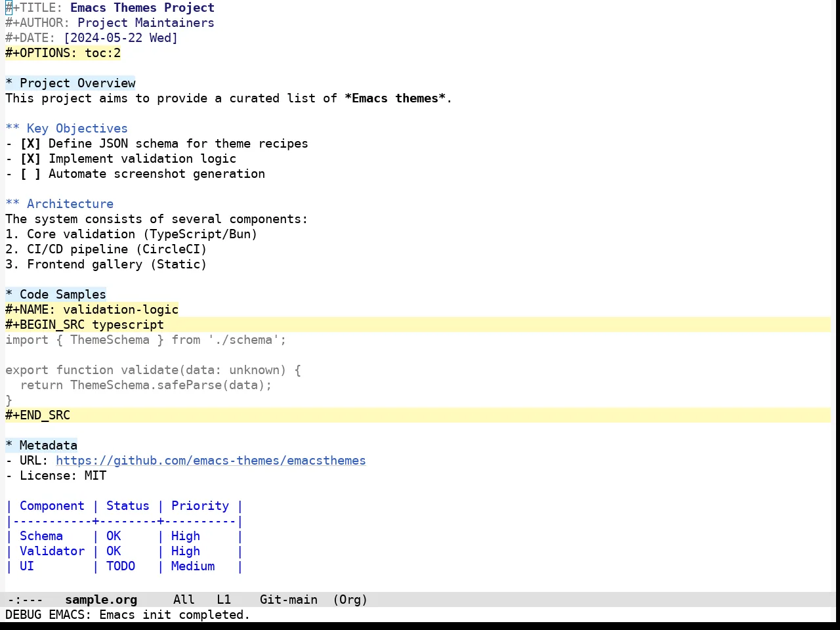Click the '- License: MIT' line
Viewport: 840px width, 630px height.
[56, 476]
